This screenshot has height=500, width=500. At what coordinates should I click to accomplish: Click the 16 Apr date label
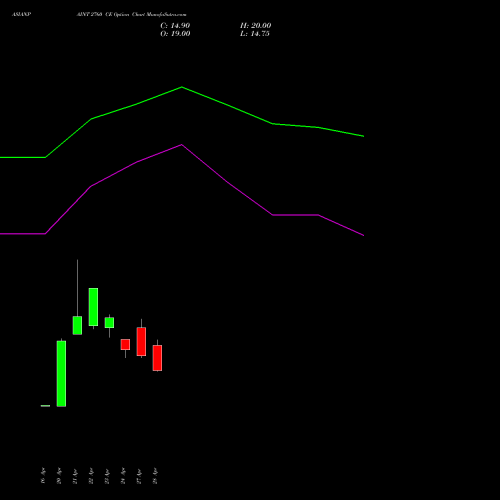pos(43,476)
